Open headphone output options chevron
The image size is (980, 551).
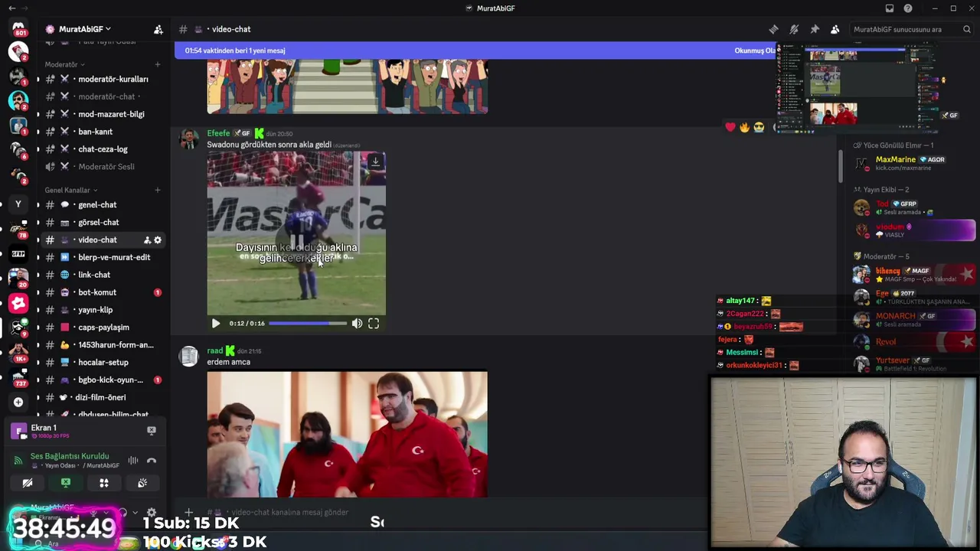[x=135, y=513]
